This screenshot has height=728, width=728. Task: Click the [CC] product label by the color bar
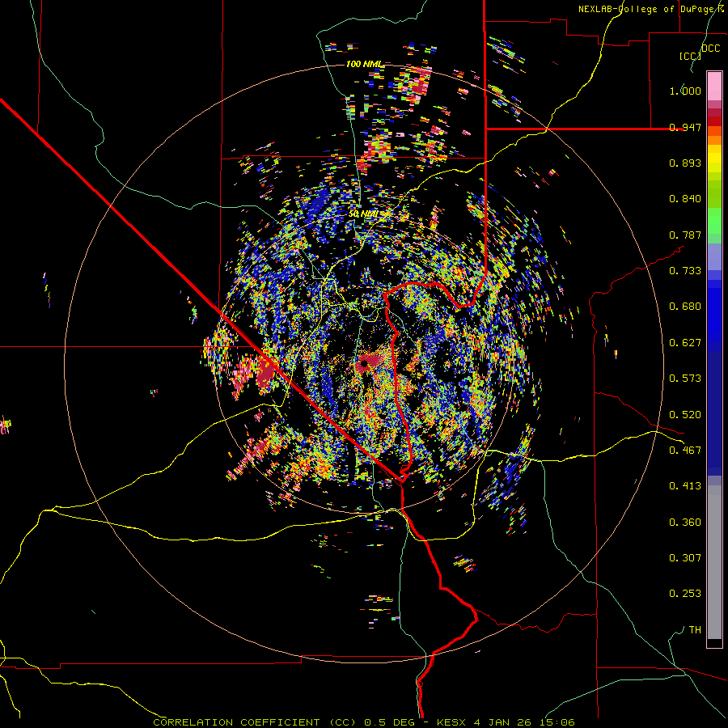click(x=690, y=56)
